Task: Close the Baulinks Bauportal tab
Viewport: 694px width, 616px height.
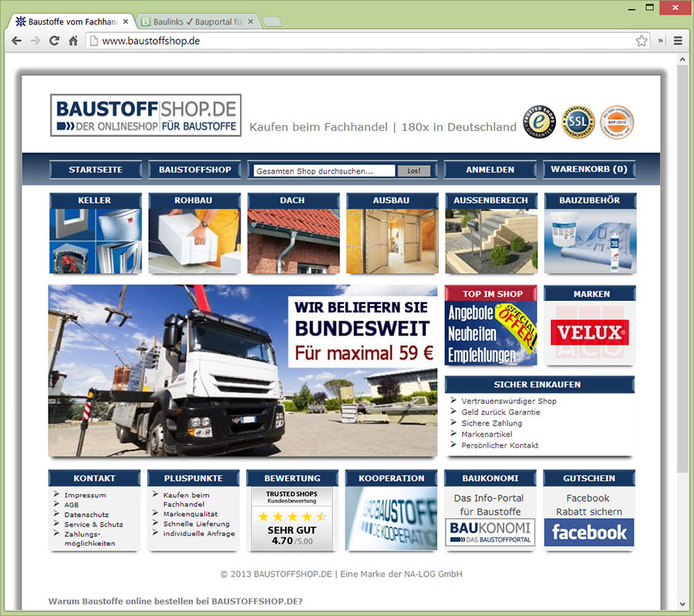Action: click(x=251, y=22)
